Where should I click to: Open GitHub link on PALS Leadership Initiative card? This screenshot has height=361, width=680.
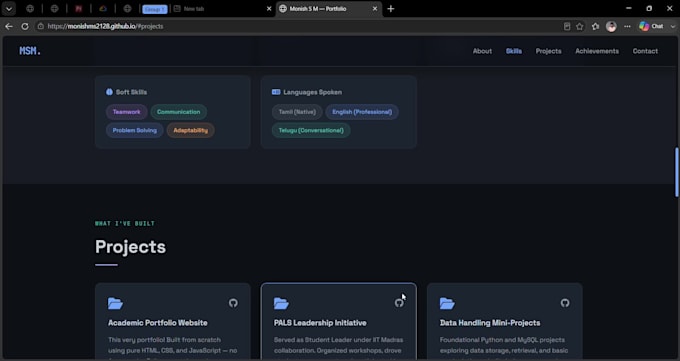coord(399,303)
